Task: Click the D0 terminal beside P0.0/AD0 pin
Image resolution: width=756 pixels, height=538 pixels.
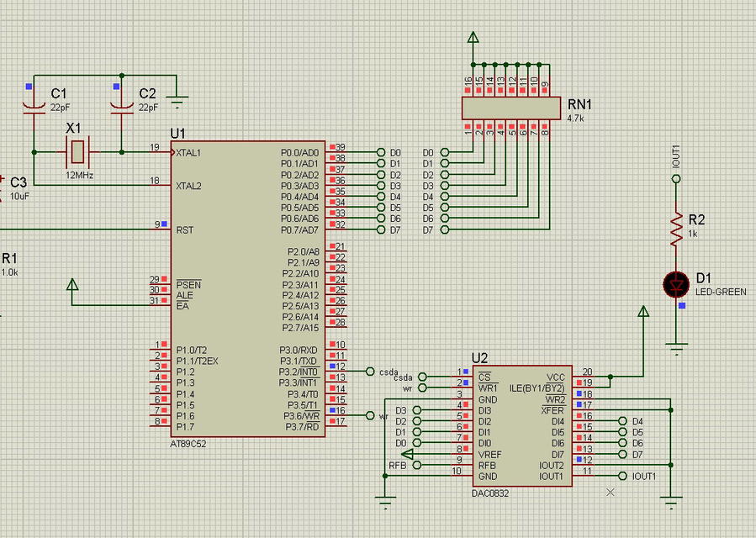Action: tap(382, 152)
